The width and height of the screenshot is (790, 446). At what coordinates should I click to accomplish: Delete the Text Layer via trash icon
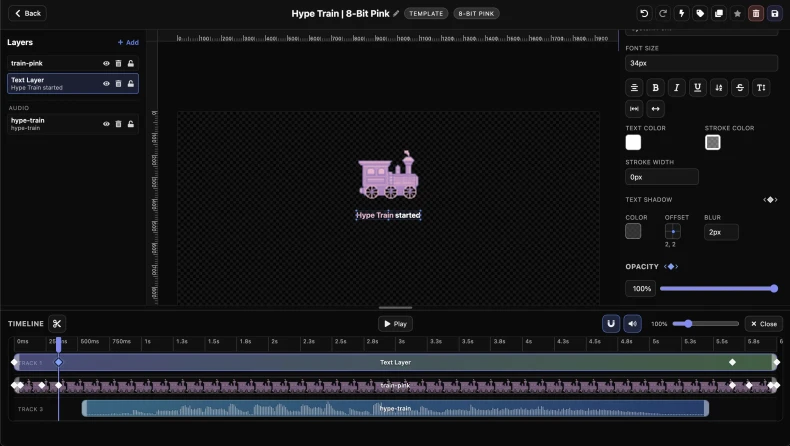click(x=118, y=84)
